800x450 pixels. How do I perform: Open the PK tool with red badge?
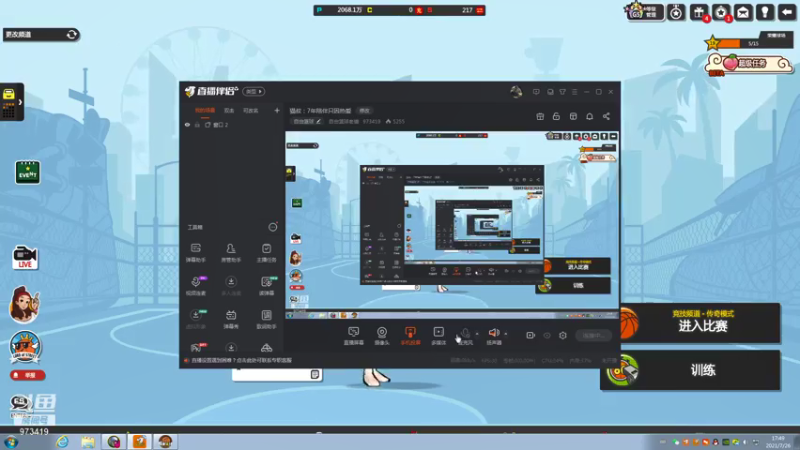(196, 348)
